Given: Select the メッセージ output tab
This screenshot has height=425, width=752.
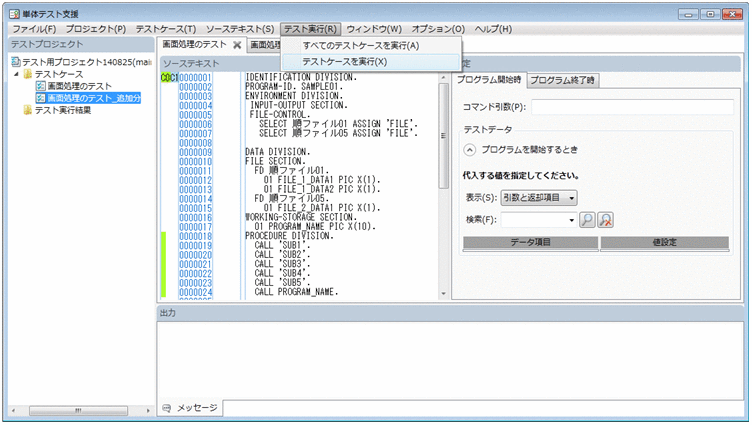Looking at the screenshot, I should tap(190, 408).
